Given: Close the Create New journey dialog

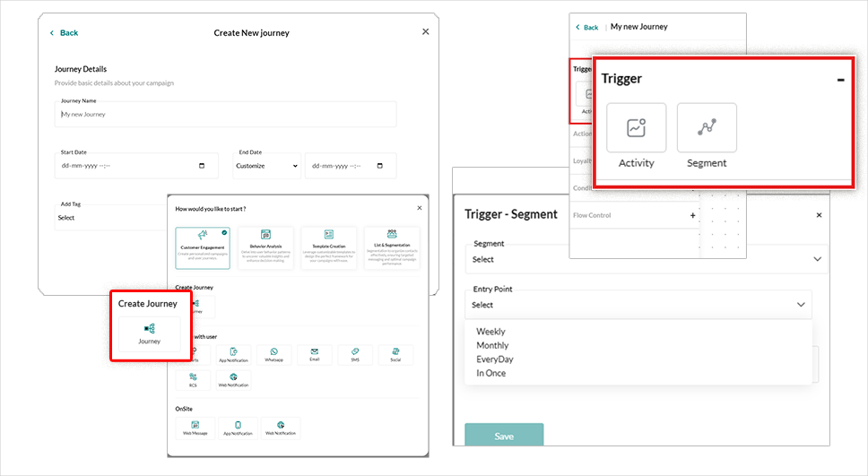Looking at the screenshot, I should (425, 31).
